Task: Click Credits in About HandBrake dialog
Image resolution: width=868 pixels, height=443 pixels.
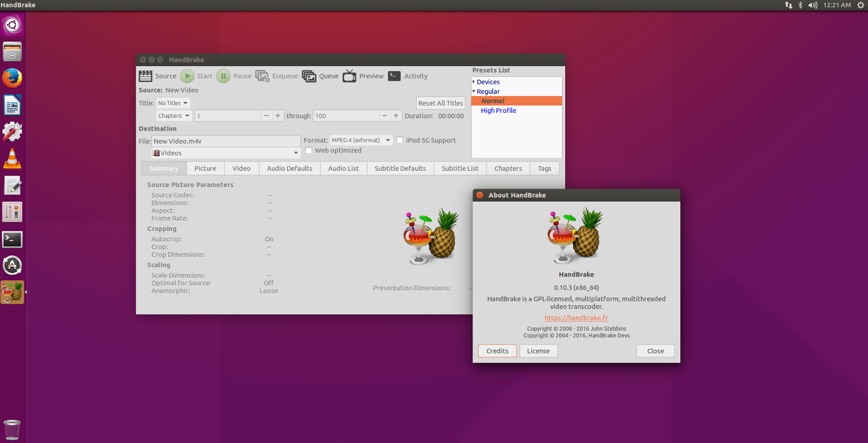Action: point(497,351)
